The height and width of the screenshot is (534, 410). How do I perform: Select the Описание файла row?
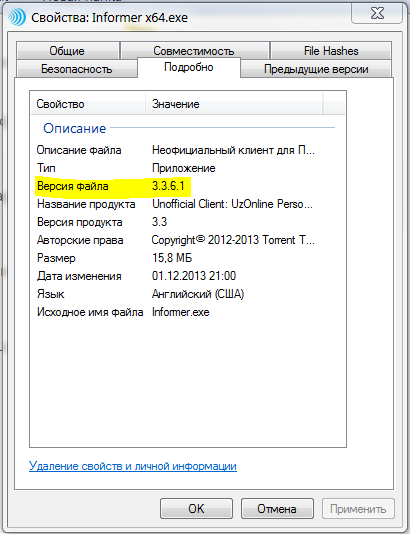tap(188, 150)
